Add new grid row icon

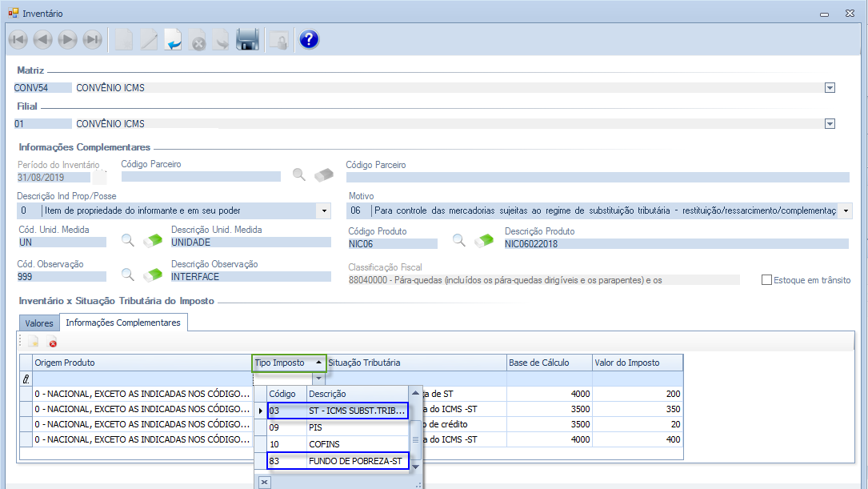(33, 343)
